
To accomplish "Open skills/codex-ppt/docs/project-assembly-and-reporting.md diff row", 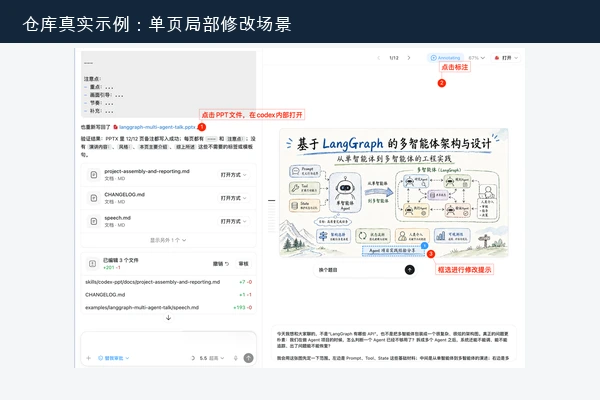I will coord(168,282).
